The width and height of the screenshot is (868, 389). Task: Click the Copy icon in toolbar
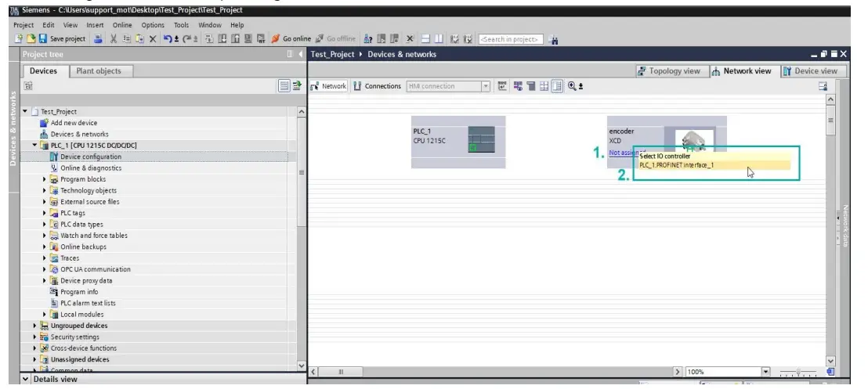[x=127, y=38]
